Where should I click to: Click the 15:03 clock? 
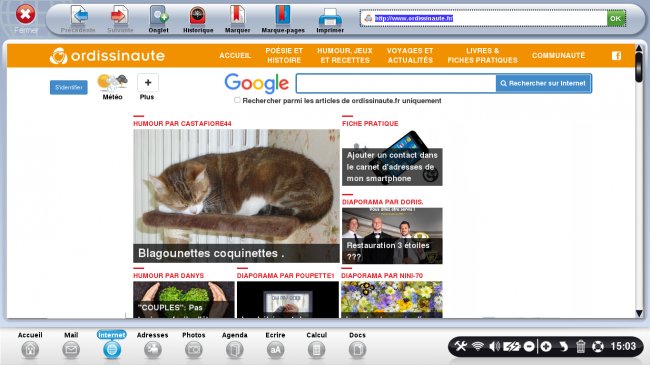click(623, 346)
